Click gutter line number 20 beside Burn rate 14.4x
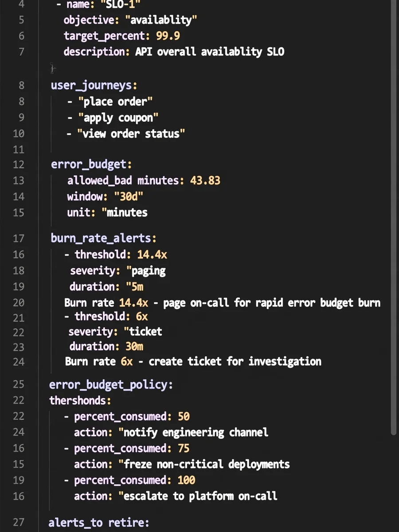Viewport: 399px width, 532px height. (x=19, y=303)
